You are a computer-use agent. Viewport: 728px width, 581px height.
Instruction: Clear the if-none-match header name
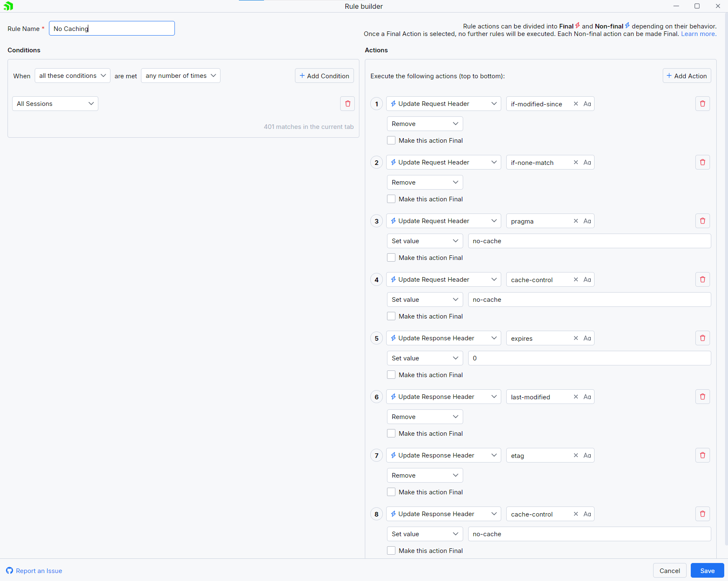[576, 162]
